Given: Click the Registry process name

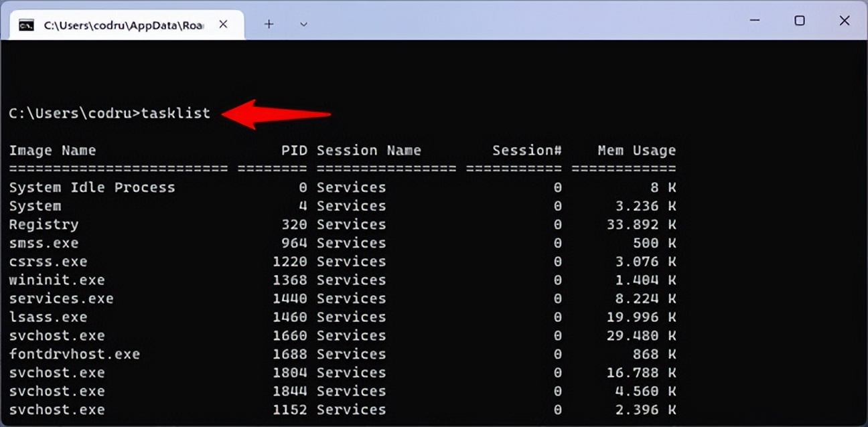Looking at the screenshot, I should [44, 224].
